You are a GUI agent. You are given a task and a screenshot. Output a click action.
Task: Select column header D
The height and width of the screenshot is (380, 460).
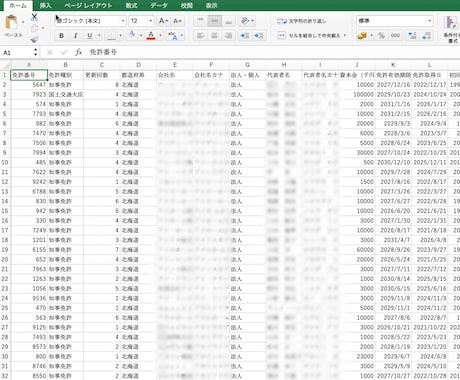[138, 65]
